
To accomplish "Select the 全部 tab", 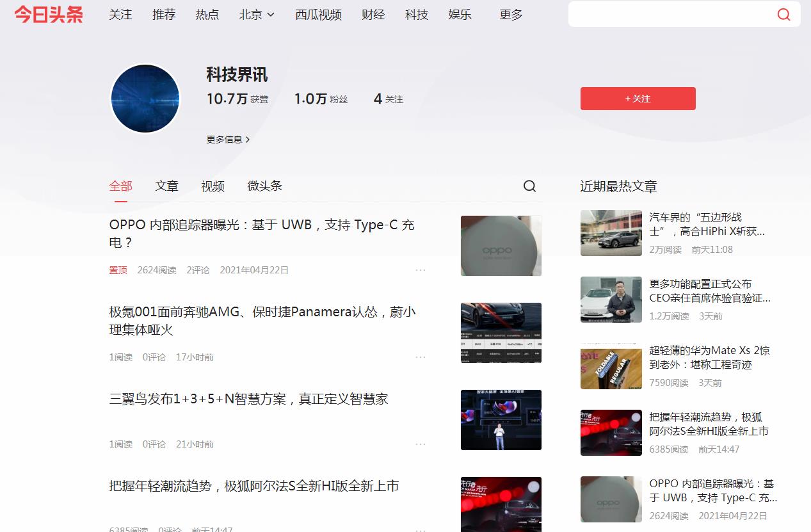I will tap(120, 186).
